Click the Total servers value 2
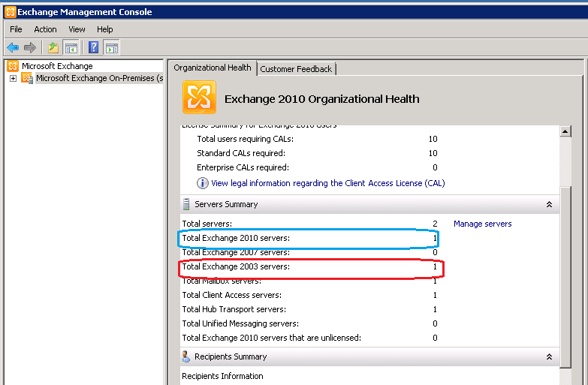The image size is (588, 385). pos(435,224)
